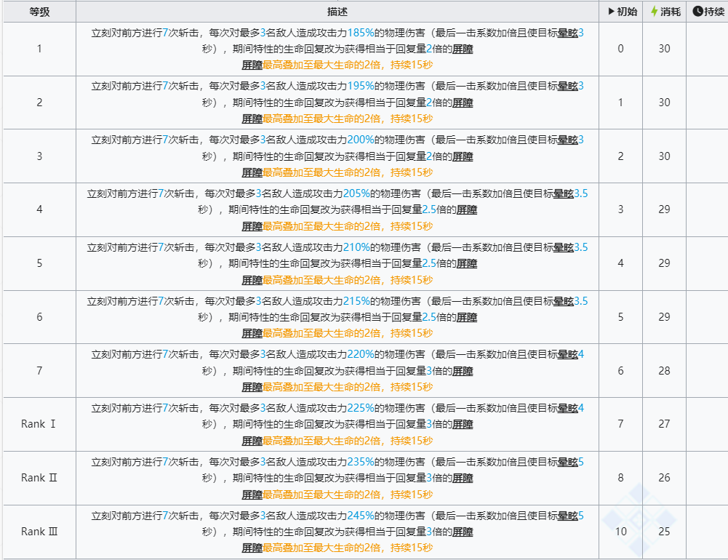Click the initial value 10 in Rank Ⅲ row
The image size is (728, 560).
(x=620, y=532)
